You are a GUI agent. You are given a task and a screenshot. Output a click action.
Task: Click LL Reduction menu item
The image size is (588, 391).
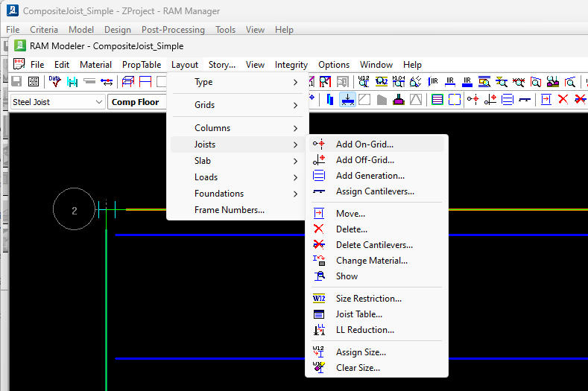pos(364,330)
